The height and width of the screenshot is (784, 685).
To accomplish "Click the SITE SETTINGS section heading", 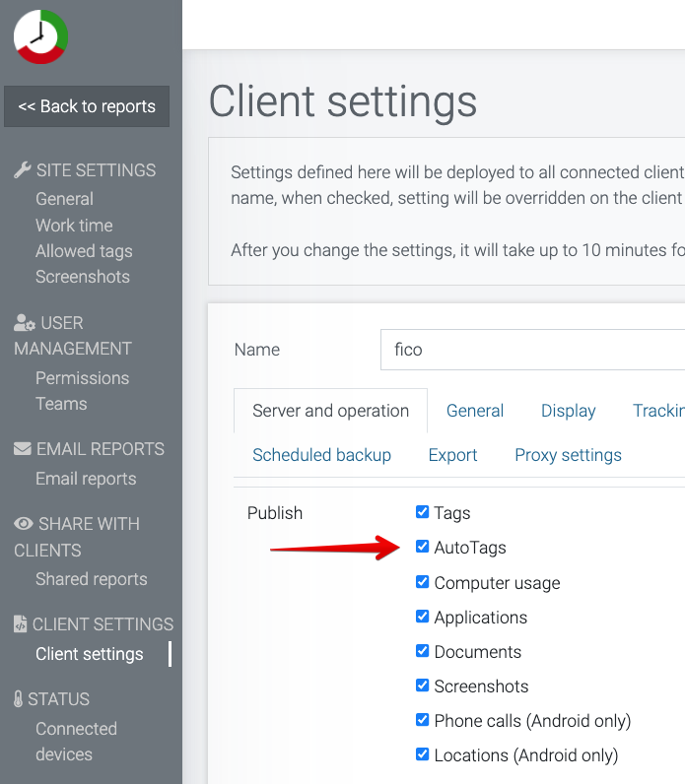I will pyautogui.click(x=96, y=170).
